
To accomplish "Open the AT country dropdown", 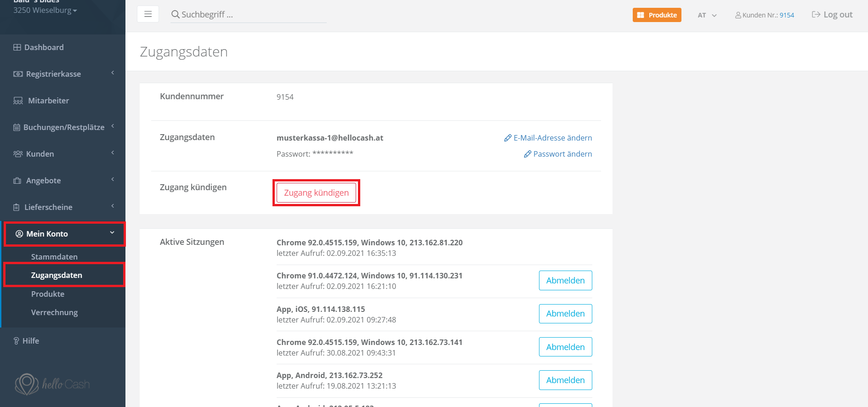I will 707,15.
